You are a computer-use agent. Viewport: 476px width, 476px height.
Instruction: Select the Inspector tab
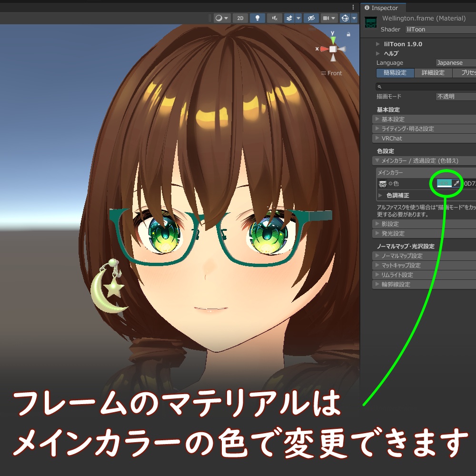[384, 8]
